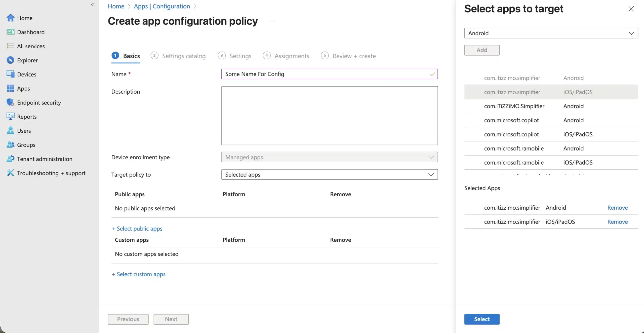Switch to the Settings catalog step

click(x=184, y=56)
